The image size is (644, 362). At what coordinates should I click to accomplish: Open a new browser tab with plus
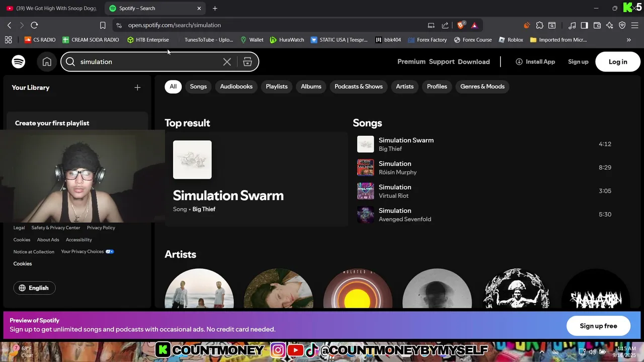[215, 8]
